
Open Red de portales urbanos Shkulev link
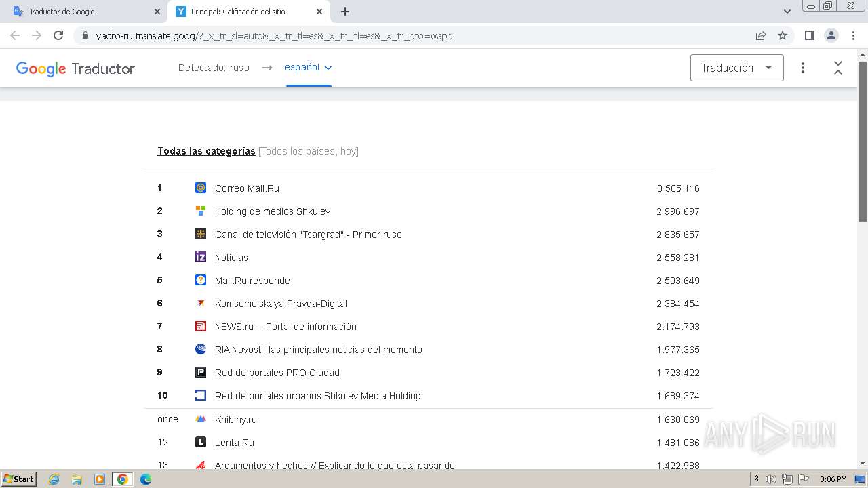point(318,396)
